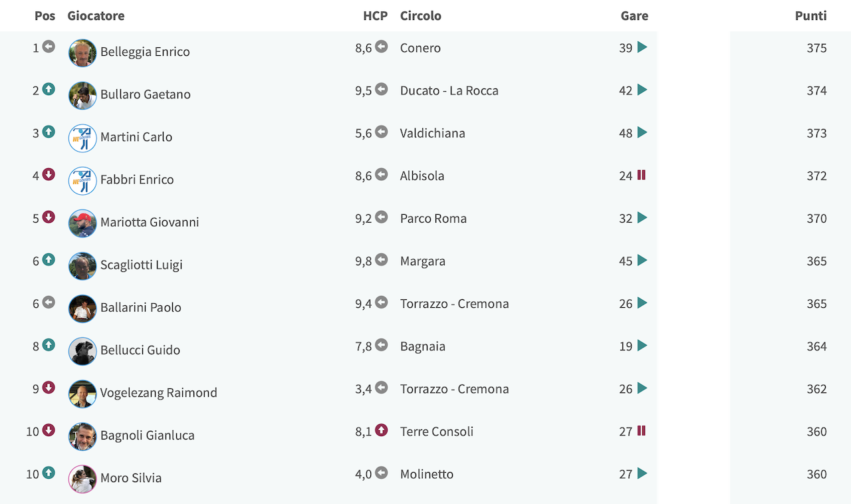Image resolution: width=851 pixels, height=504 pixels.
Task: Sort the table by the Punti column header
Action: click(x=810, y=16)
